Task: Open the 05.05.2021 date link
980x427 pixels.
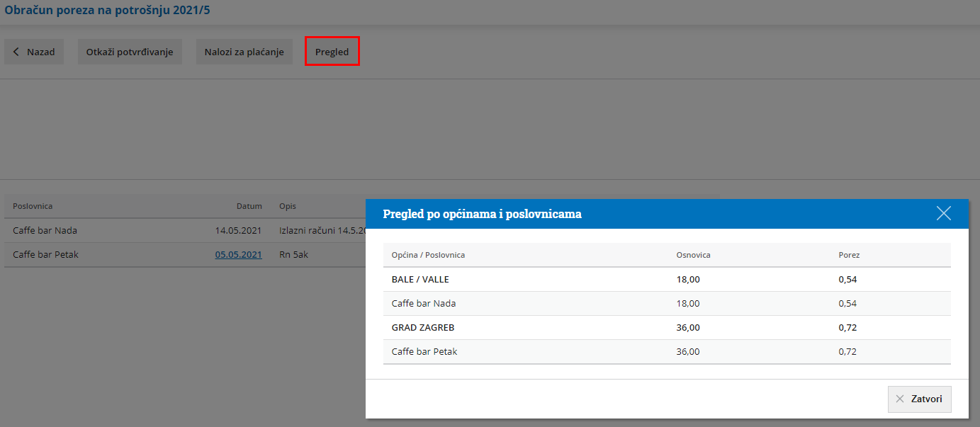Action: coord(239,254)
